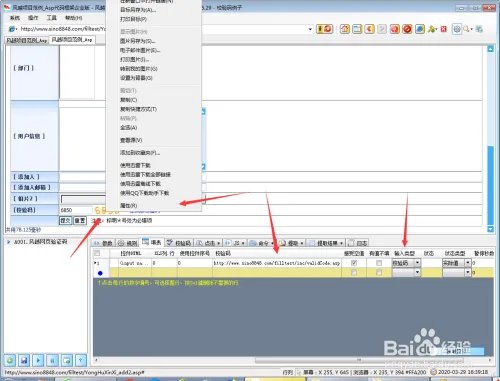
Task: Click the pause icon in bottom-left button row
Action: [x=53, y=360]
